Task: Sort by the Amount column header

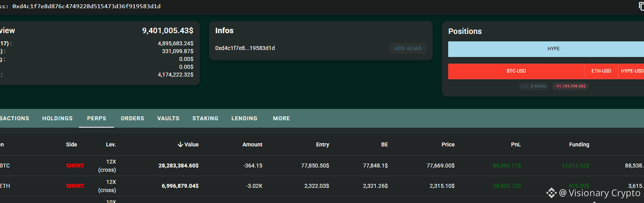Action: click(x=252, y=144)
